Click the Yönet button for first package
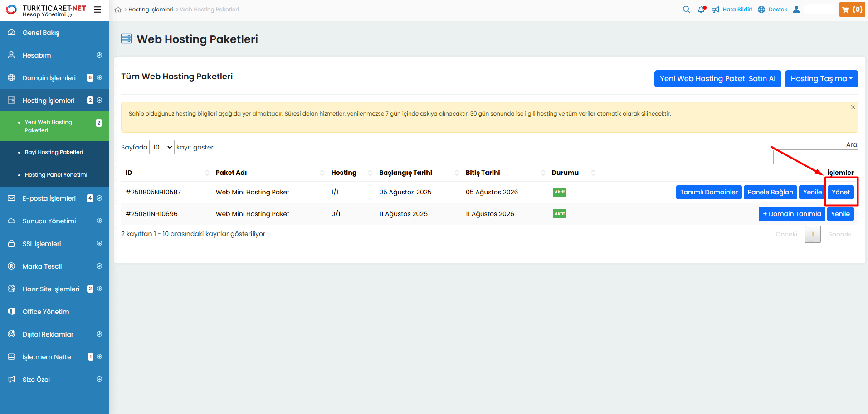868x414 pixels. click(x=840, y=192)
